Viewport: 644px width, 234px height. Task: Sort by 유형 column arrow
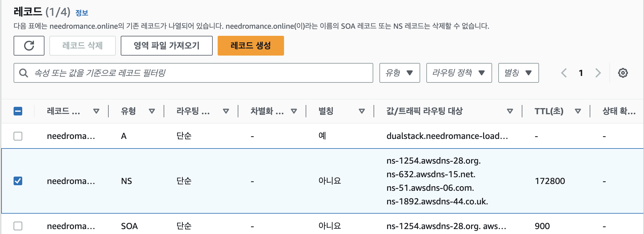[x=152, y=111]
